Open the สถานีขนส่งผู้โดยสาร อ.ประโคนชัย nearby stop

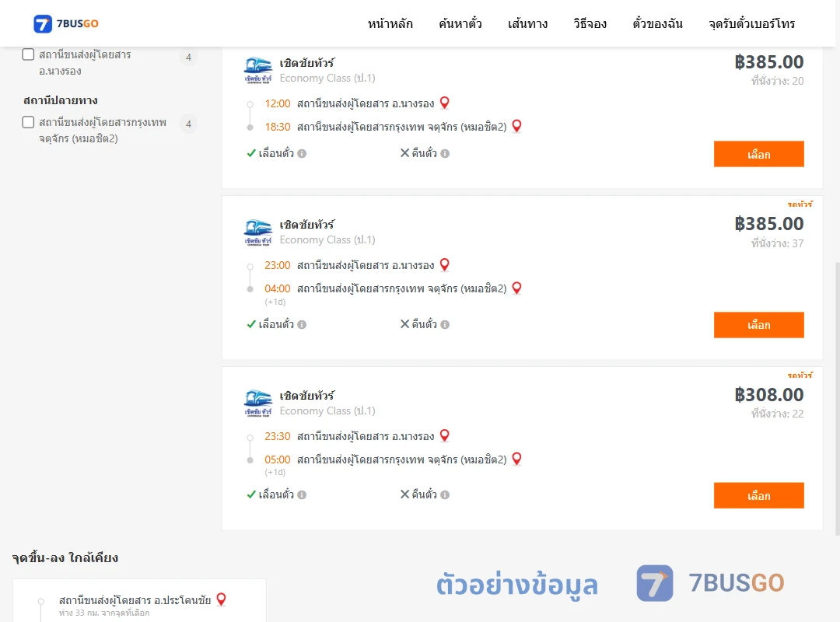(x=135, y=600)
